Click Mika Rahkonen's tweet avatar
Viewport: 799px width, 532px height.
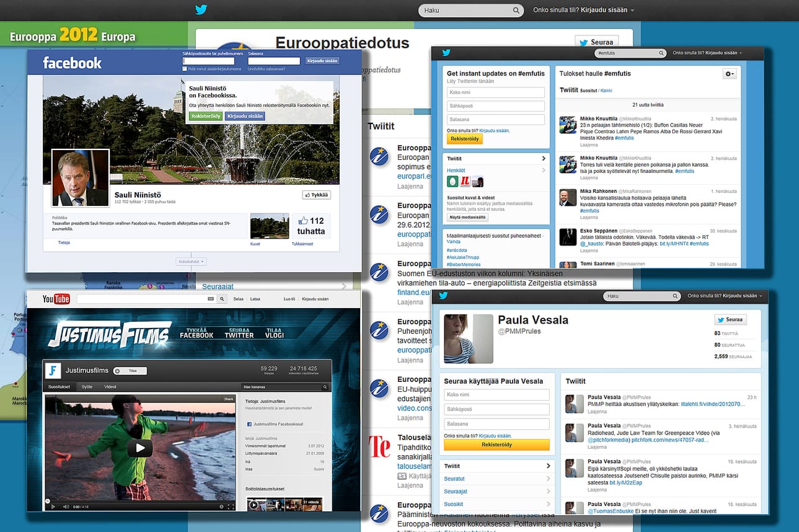[568, 198]
